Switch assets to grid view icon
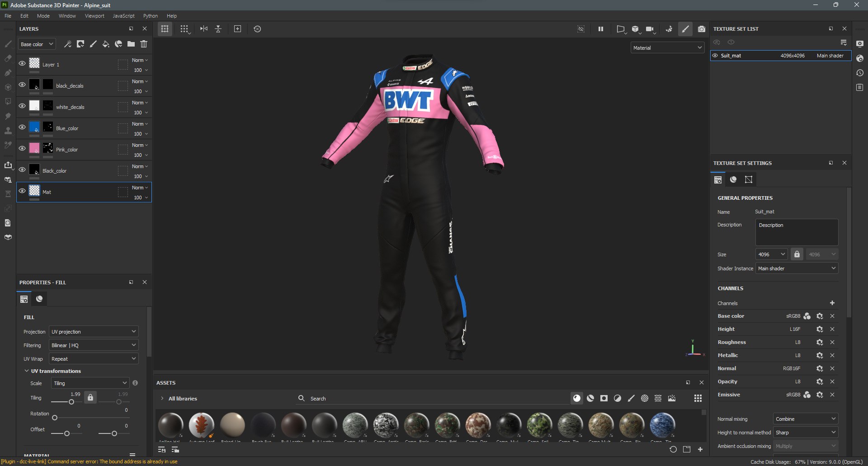The width and height of the screenshot is (868, 466). pos(698,398)
